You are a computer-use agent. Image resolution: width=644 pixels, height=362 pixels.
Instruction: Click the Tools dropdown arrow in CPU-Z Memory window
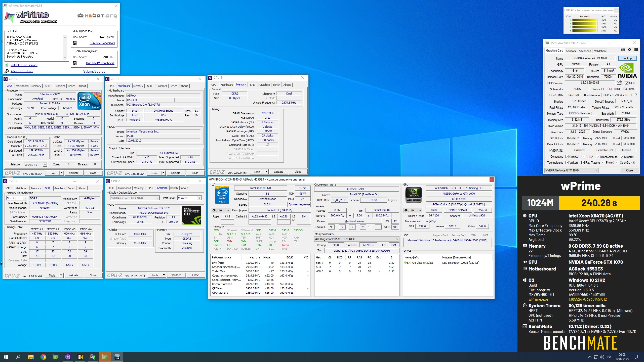[x=266, y=172]
